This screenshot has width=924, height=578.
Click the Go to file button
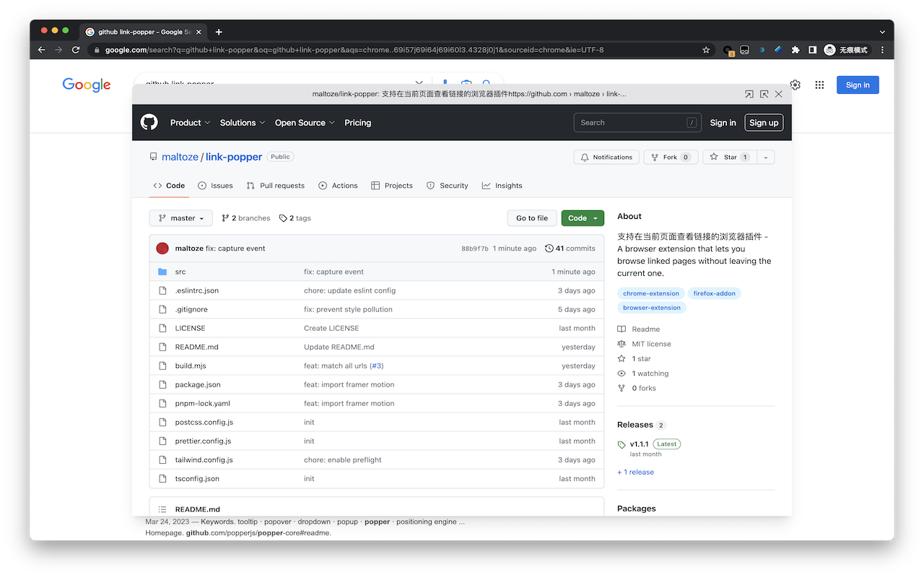tap(532, 218)
